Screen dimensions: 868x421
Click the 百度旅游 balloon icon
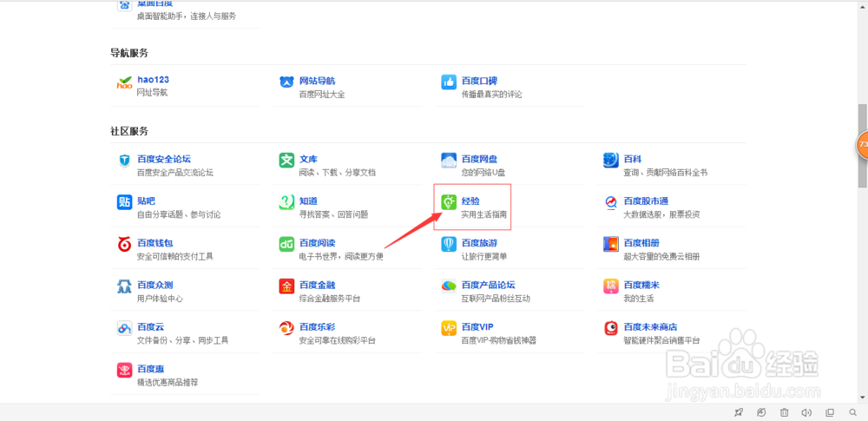[449, 245]
